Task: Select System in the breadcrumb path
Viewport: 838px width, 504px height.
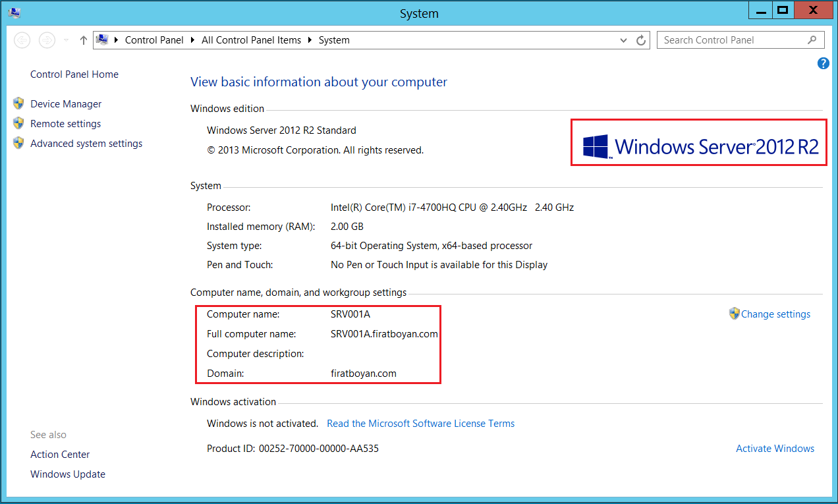Action: 334,40
